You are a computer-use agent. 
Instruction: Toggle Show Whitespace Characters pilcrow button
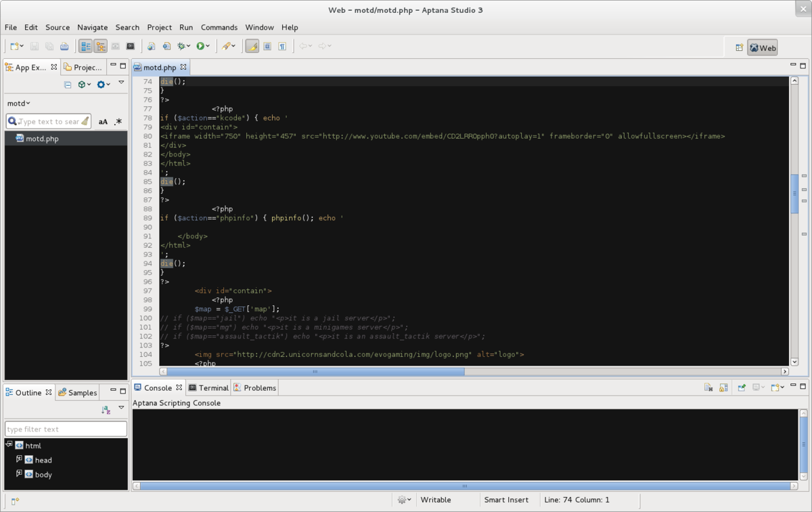click(282, 46)
